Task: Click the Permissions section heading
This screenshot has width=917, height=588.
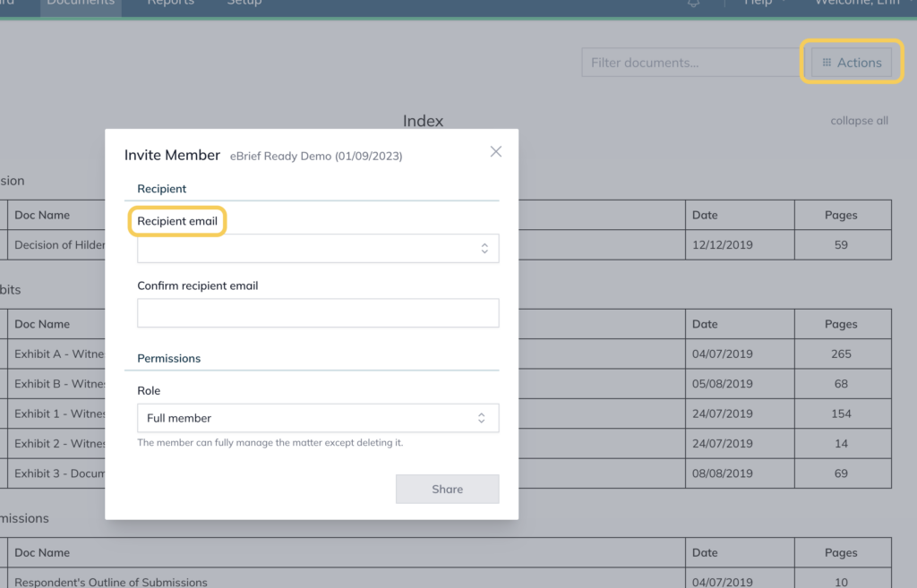Action: coord(169,358)
